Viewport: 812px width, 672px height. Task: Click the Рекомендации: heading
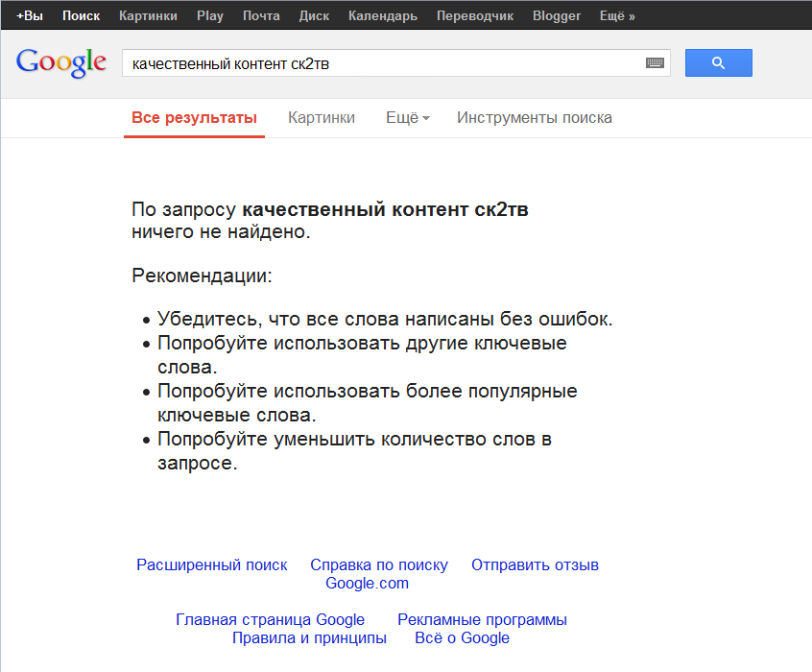click(202, 276)
